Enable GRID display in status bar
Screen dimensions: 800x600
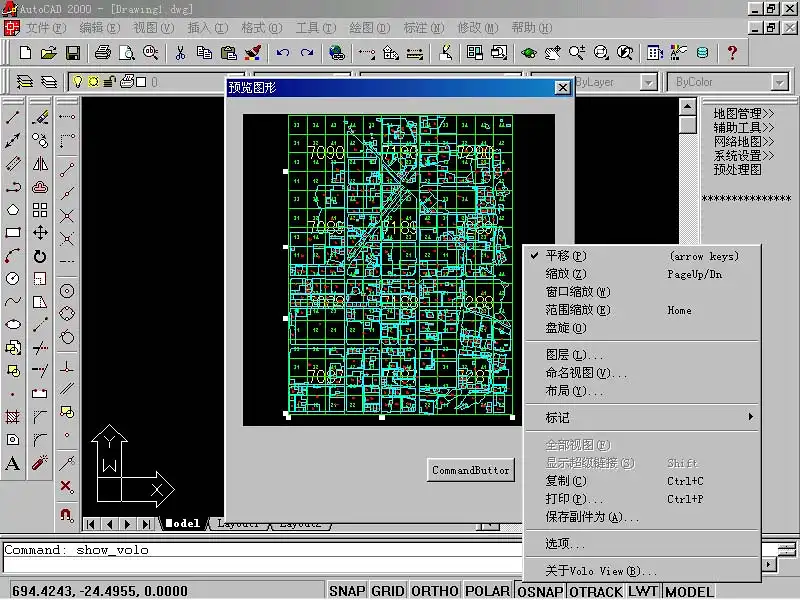point(388,591)
